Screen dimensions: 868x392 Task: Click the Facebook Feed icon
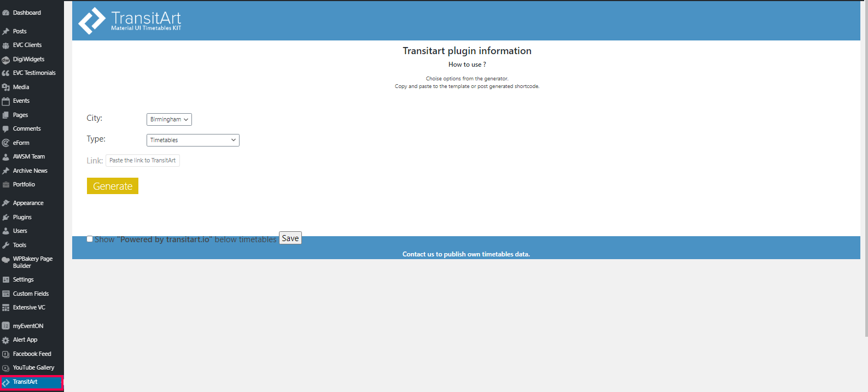(6, 354)
